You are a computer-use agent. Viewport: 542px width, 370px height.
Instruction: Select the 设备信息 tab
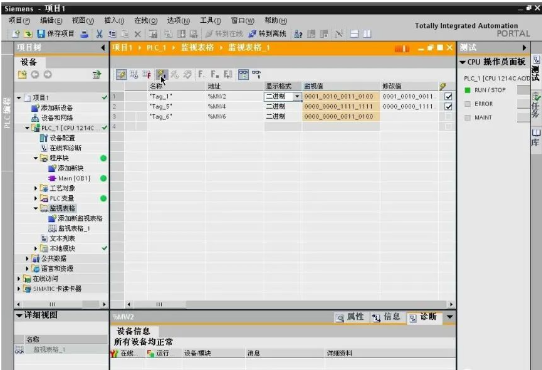pyautogui.click(x=133, y=331)
